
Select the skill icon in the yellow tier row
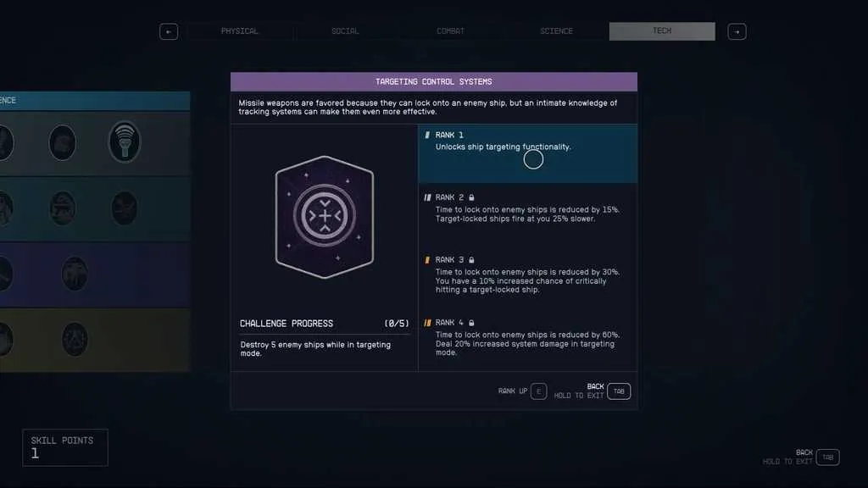click(x=75, y=339)
